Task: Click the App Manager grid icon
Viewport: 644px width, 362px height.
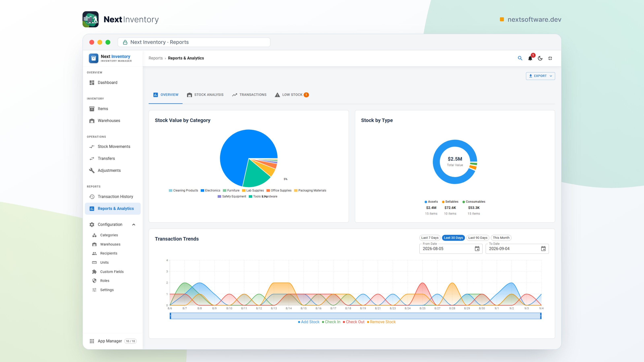Action: [x=92, y=341]
